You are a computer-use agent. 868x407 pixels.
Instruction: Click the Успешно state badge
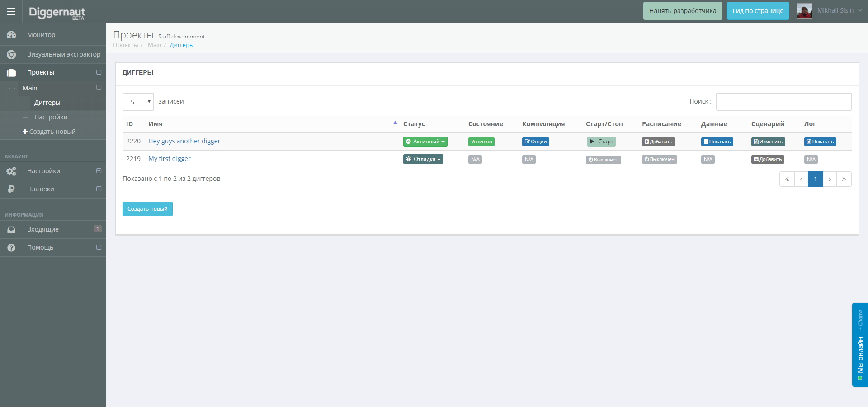tap(481, 142)
